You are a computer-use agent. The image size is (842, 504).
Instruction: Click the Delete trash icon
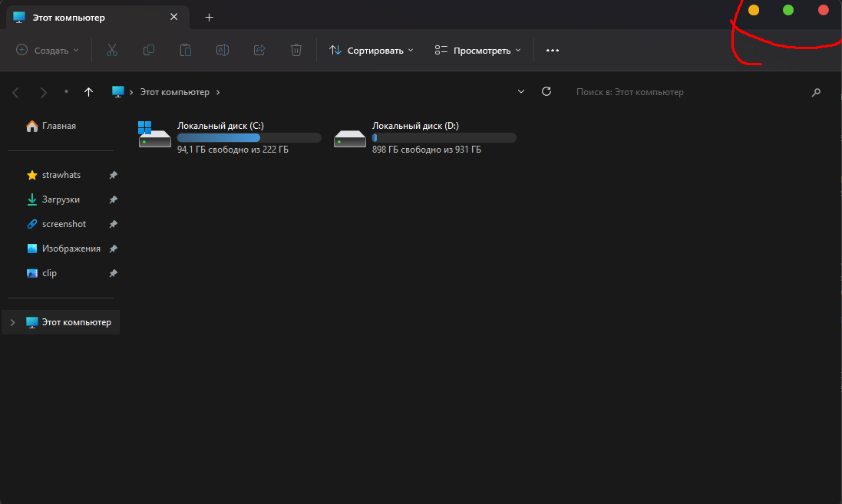(x=296, y=50)
